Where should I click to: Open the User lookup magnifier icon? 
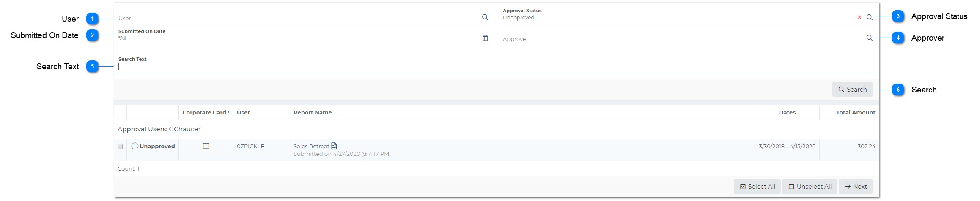(x=485, y=17)
